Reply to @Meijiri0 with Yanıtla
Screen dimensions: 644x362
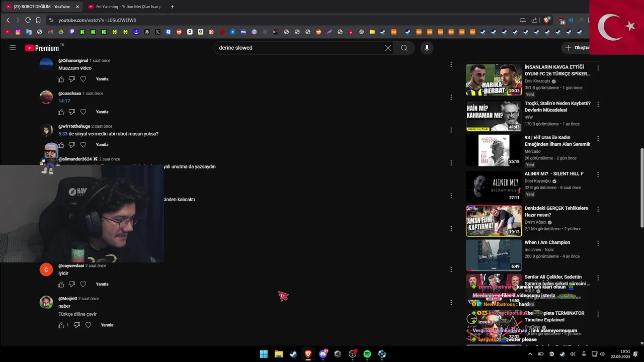[107, 325]
